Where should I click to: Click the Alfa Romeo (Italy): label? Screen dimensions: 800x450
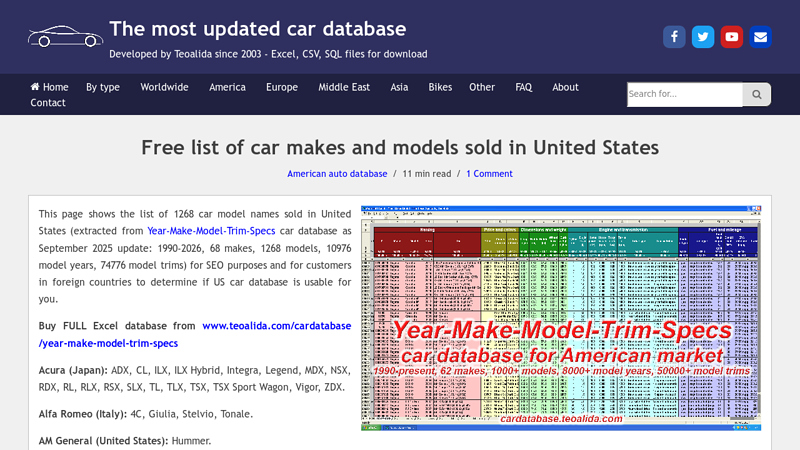[83, 414]
